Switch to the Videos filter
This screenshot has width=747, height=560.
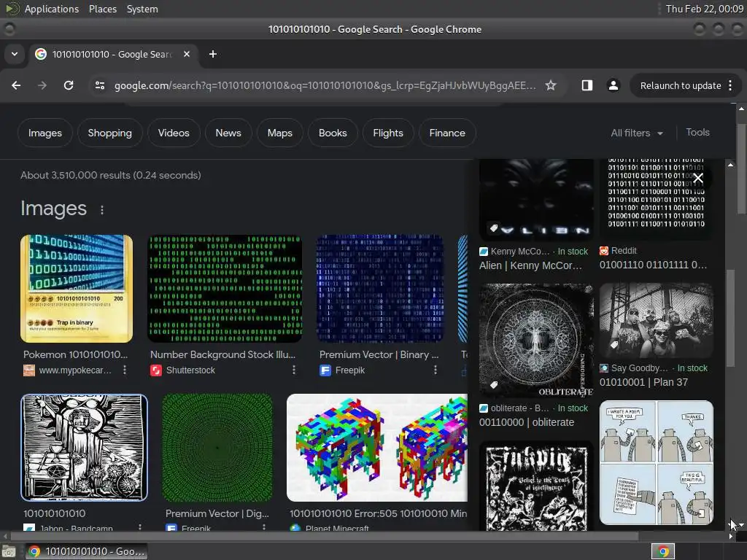tap(174, 133)
